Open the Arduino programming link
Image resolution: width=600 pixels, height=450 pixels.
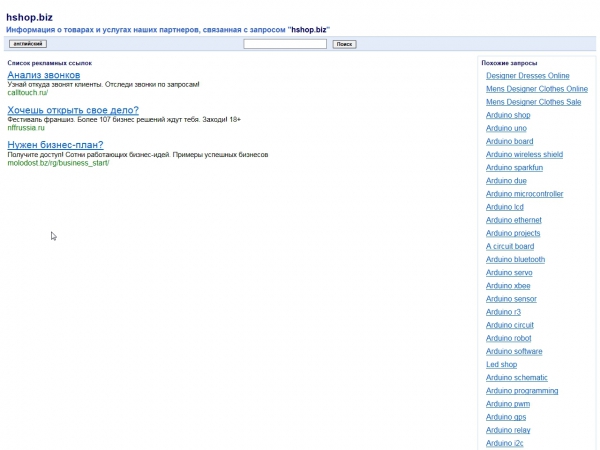pos(522,391)
